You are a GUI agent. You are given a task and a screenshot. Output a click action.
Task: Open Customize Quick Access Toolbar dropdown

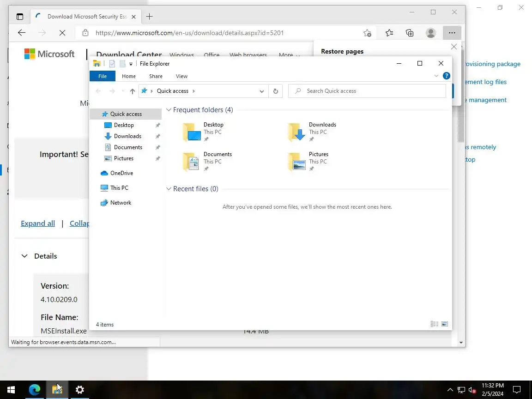[131, 64]
